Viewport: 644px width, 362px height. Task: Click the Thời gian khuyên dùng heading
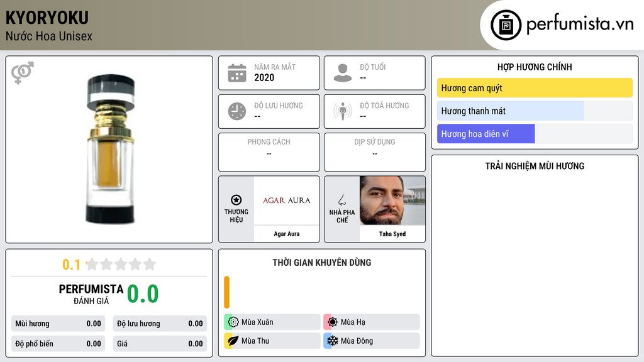coord(322,262)
